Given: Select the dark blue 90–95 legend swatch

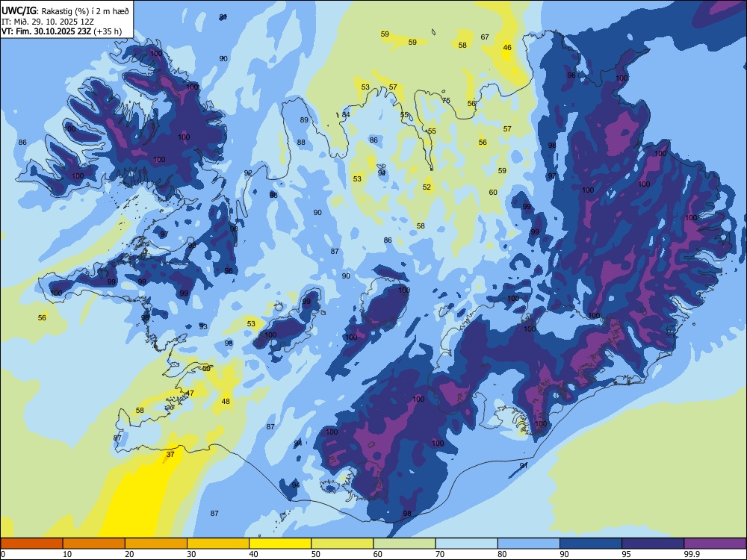Looking at the screenshot, I should (591, 544).
